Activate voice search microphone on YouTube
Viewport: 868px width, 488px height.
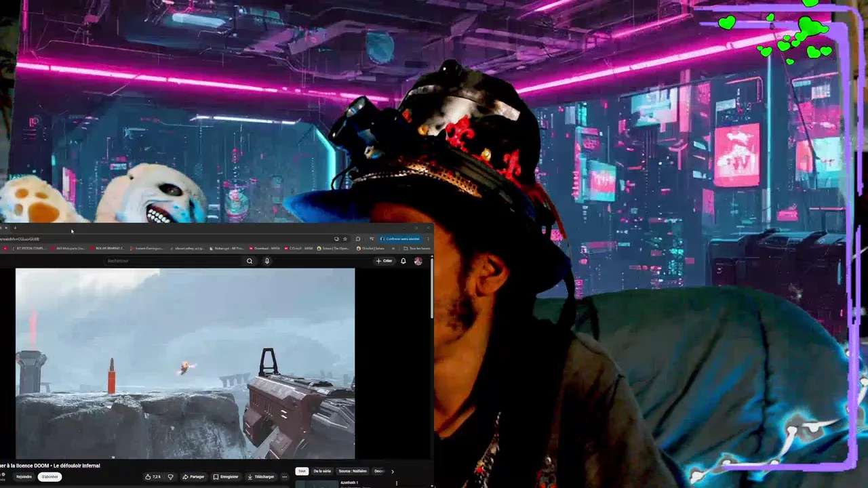click(267, 261)
